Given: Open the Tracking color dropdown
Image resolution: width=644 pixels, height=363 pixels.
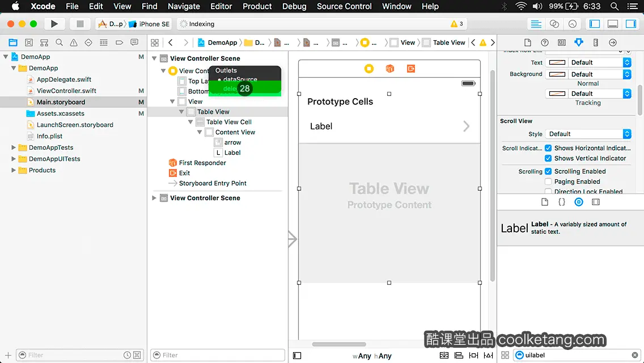Looking at the screenshot, I should point(599,94).
